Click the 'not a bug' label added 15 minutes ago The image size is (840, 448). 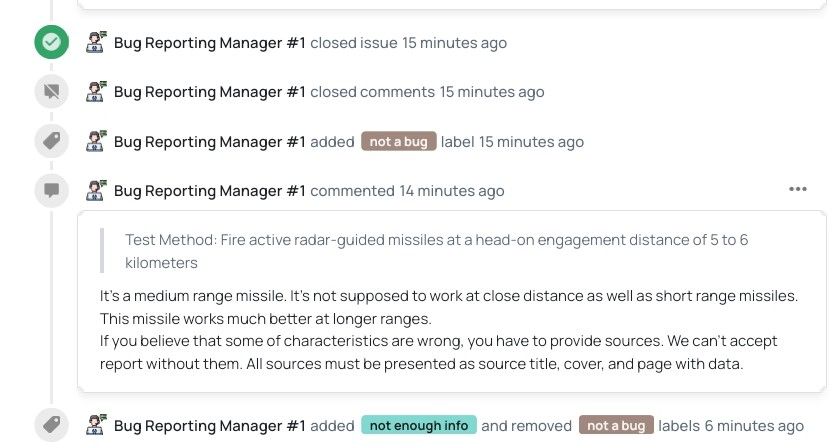click(x=399, y=142)
